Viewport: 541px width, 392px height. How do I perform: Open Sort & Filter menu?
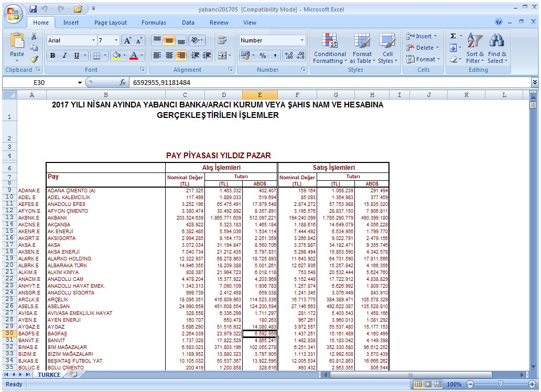[x=475, y=48]
